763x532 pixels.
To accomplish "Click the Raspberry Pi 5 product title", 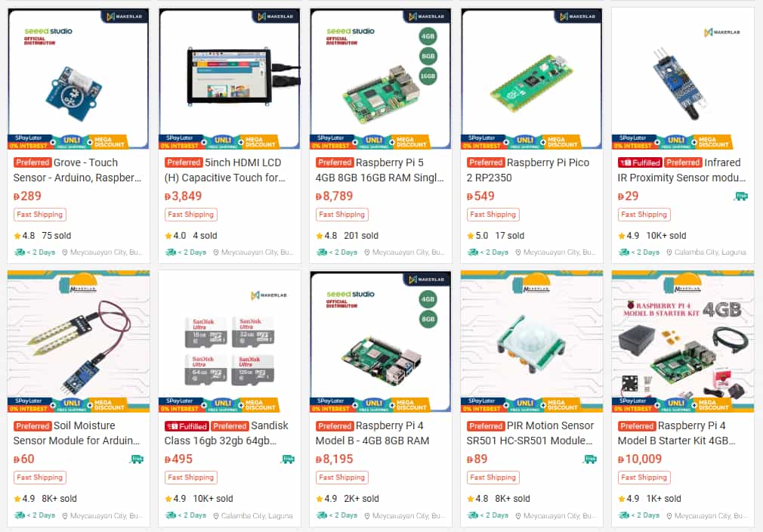I will pos(380,170).
